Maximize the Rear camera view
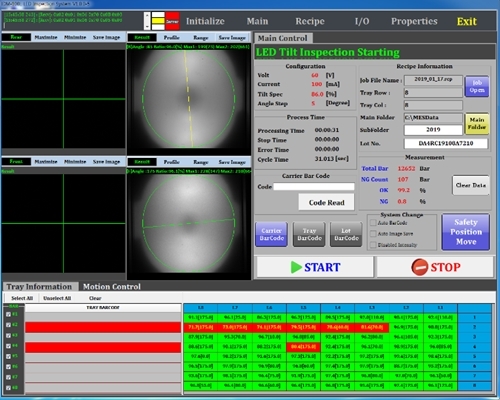This screenshot has width=500, height=400. pyautogui.click(x=46, y=37)
